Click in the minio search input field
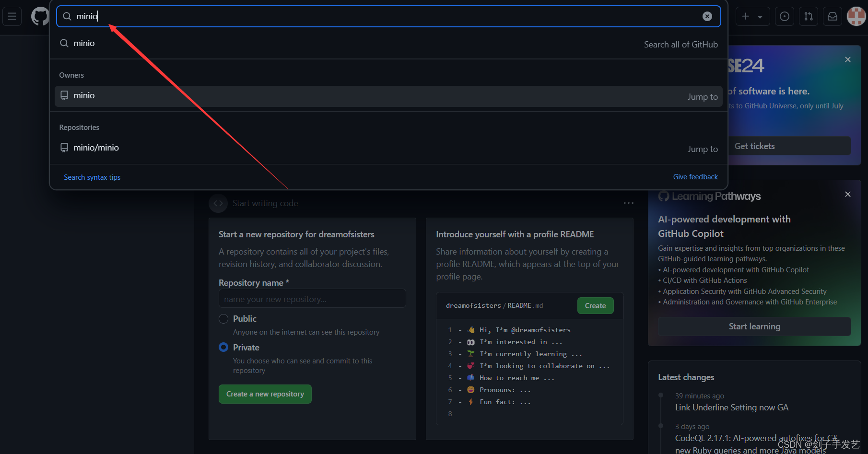The image size is (868, 454). click(x=388, y=16)
